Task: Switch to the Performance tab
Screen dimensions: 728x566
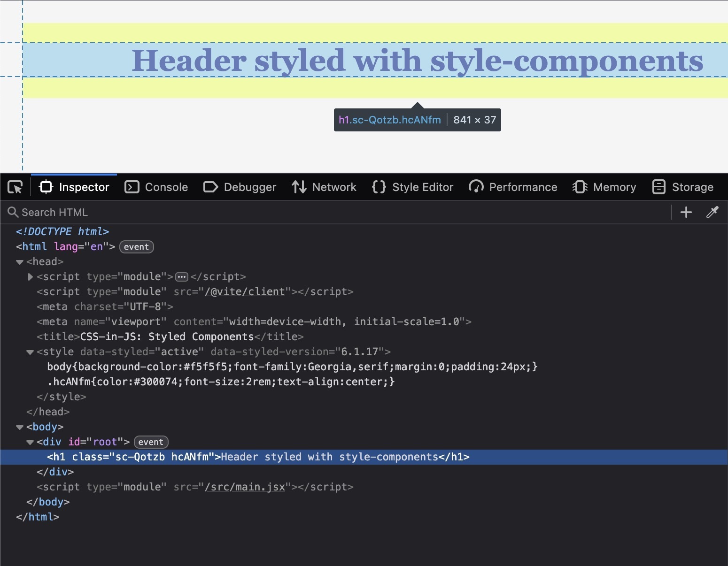Action: coord(513,187)
